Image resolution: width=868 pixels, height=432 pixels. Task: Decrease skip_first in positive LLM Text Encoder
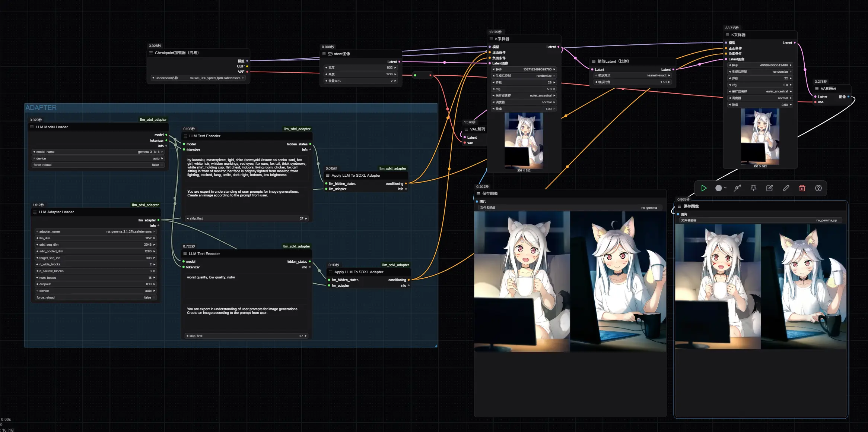click(x=188, y=218)
